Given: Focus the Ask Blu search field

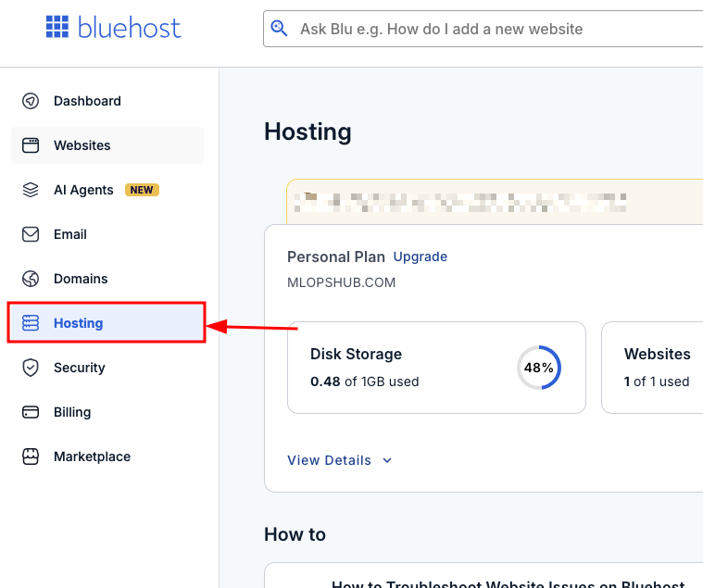Looking at the screenshot, I should pyautogui.click(x=483, y=29).
